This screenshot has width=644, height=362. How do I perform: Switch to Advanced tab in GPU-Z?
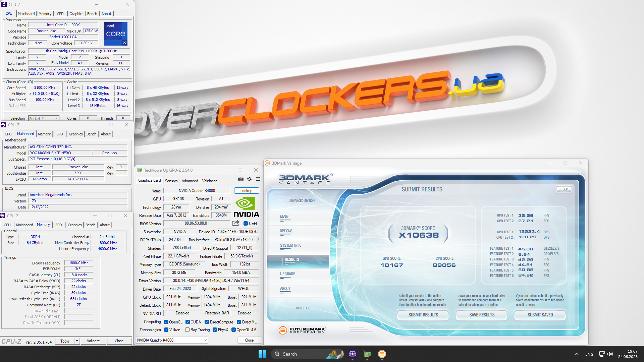point(190,181)
